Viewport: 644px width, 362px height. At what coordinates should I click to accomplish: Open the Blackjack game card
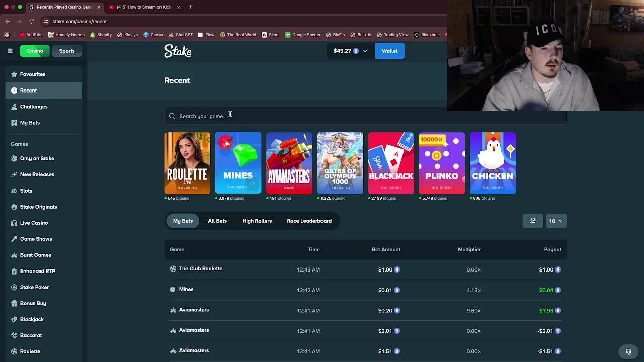[x=391, y=163]
